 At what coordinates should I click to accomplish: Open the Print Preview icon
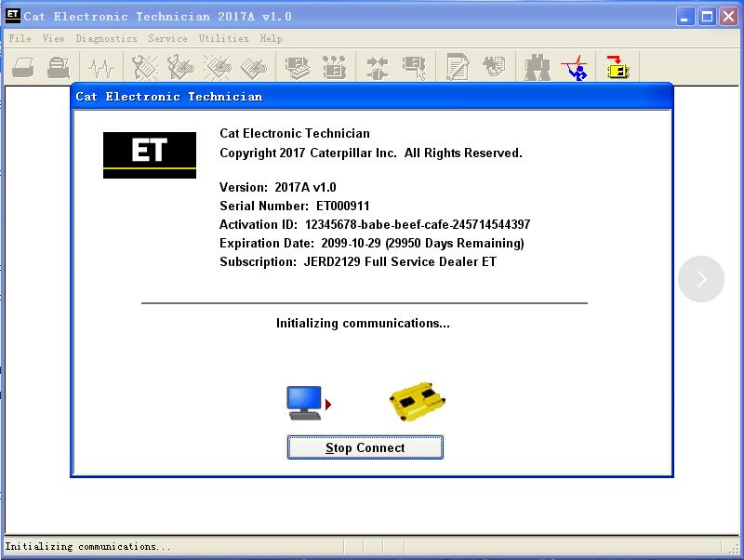(57, 65)
